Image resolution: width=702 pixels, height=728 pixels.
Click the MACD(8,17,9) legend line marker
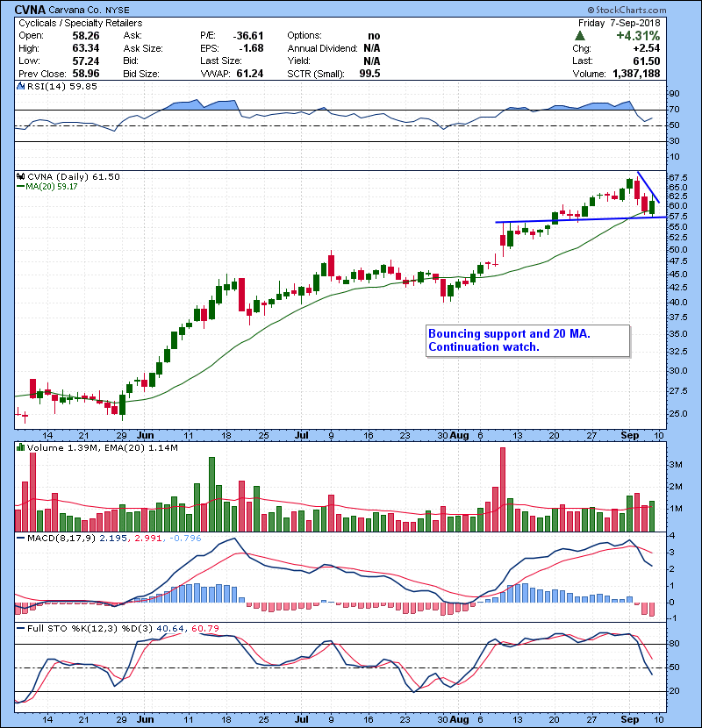(x=20, y=539)
